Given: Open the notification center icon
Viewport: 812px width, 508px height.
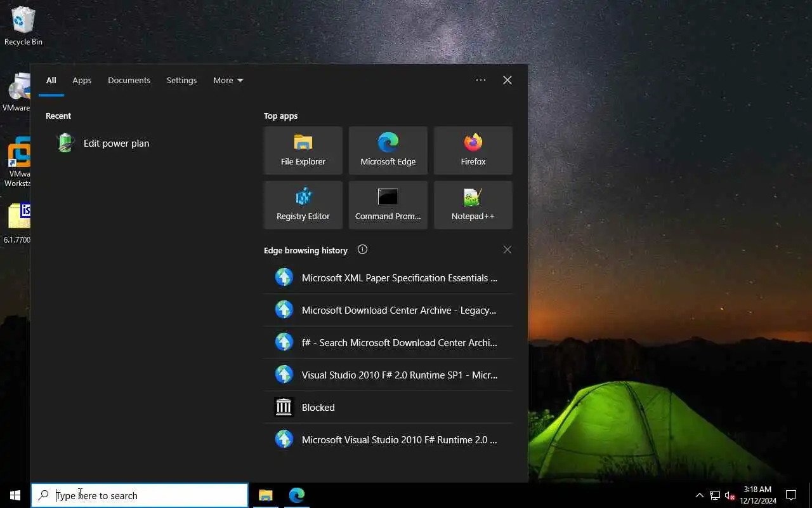Looking at the screenshot, I should (x=791, y=495).
